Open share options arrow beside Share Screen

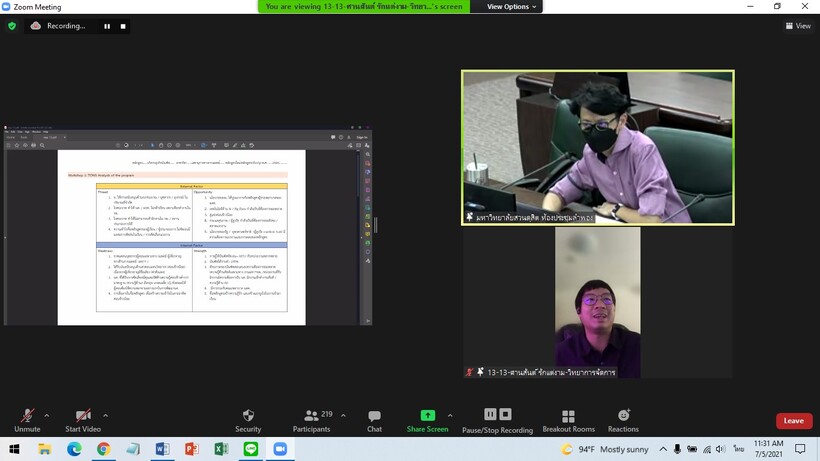450,416
